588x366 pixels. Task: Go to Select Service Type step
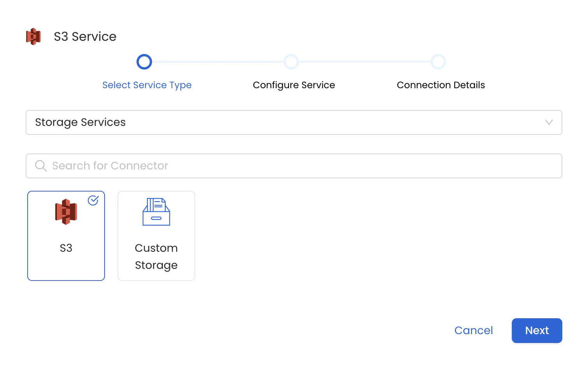(x=147, y=85)
